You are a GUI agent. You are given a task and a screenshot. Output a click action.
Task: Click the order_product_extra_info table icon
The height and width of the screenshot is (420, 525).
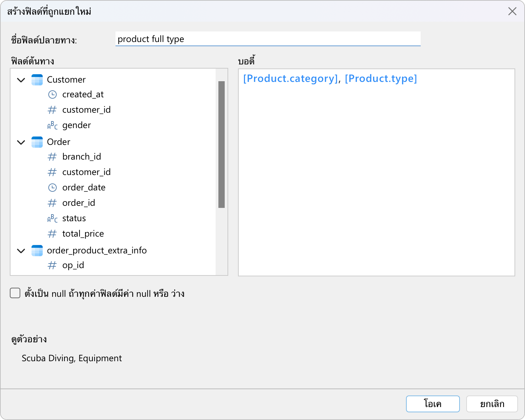[x=37, y=251]
